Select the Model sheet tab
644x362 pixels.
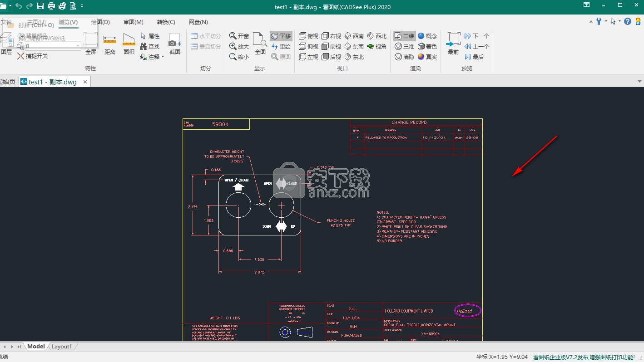pyautogui.click(x=36, y=347)
